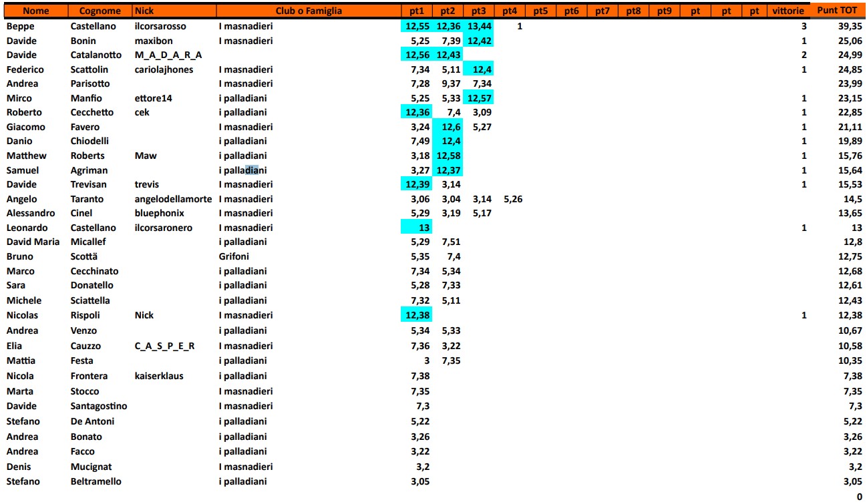867x504 pixels.
Task: Select highlighted score 12,6
Action: click(x=448, y=127)
